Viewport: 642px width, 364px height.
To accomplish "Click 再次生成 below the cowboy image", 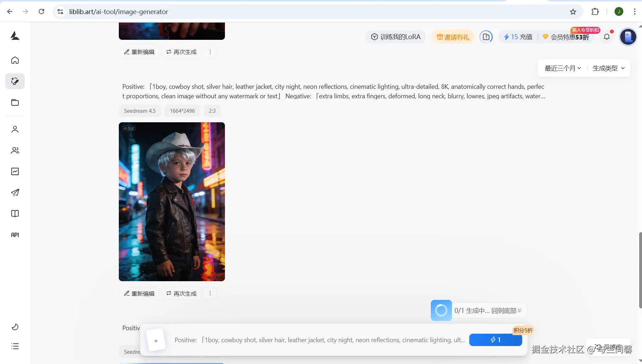I will 182,294.
